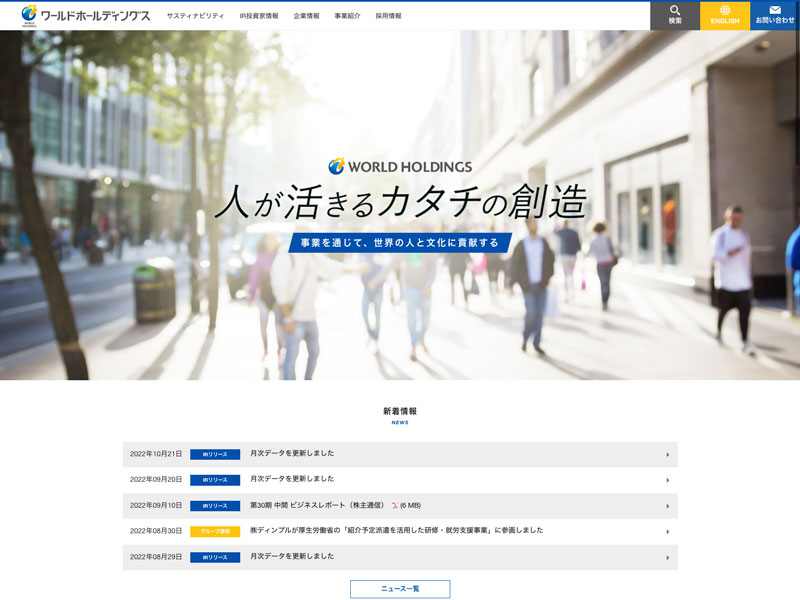The image size is (800, 600).
Task: Click the World Holdings logo in header
Action: pyautogui.click(x=85, y=15)
